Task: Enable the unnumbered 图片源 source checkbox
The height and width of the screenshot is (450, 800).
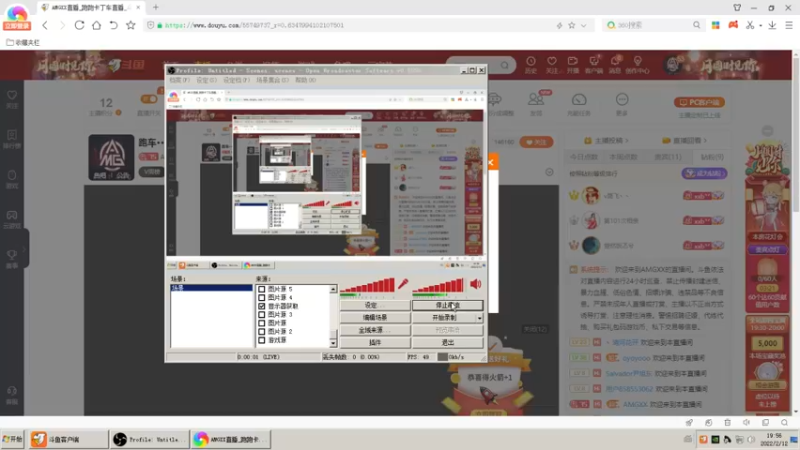Action: (262, 323)
